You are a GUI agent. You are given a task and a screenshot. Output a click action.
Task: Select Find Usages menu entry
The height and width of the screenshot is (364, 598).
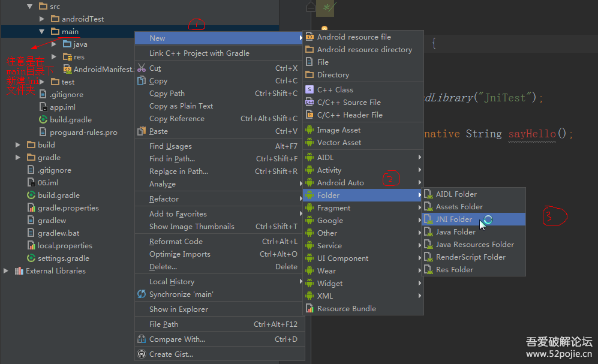[220, 146]
